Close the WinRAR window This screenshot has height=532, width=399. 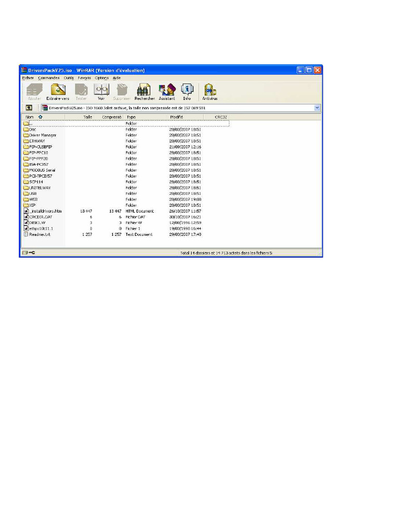[x=317, y=70]
